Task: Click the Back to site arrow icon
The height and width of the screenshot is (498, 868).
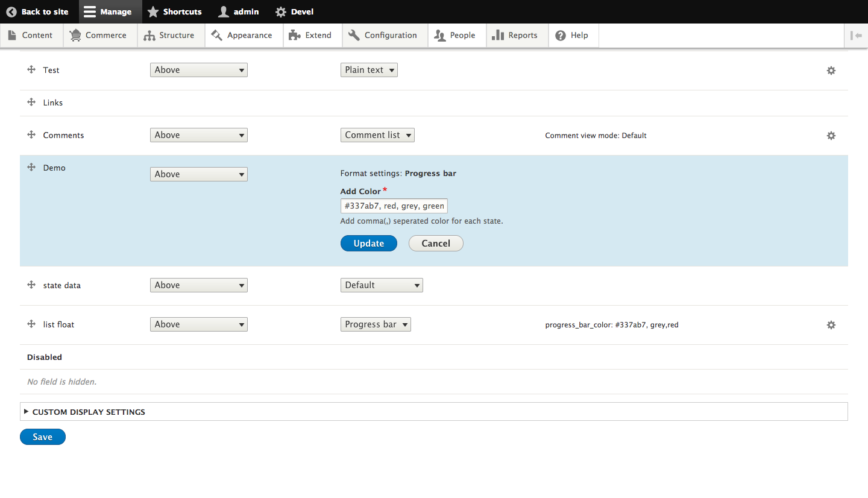Action: pyautogui.click(x=11, y=11)
